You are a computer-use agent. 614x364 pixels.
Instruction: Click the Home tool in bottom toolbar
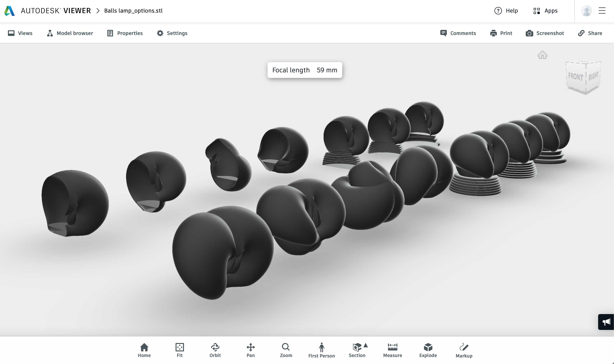tap(144, 350)
